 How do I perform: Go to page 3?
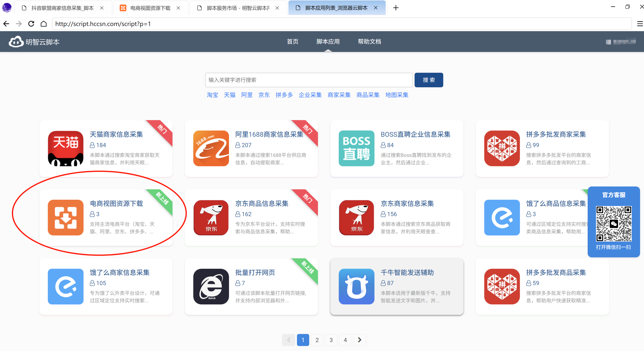331,340
